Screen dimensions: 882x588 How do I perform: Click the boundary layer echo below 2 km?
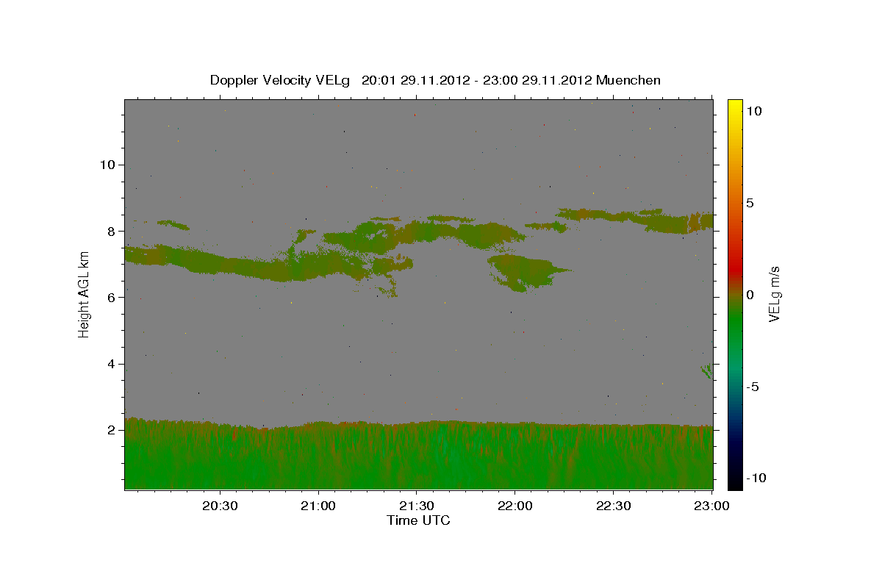click(x=419, y=456)
